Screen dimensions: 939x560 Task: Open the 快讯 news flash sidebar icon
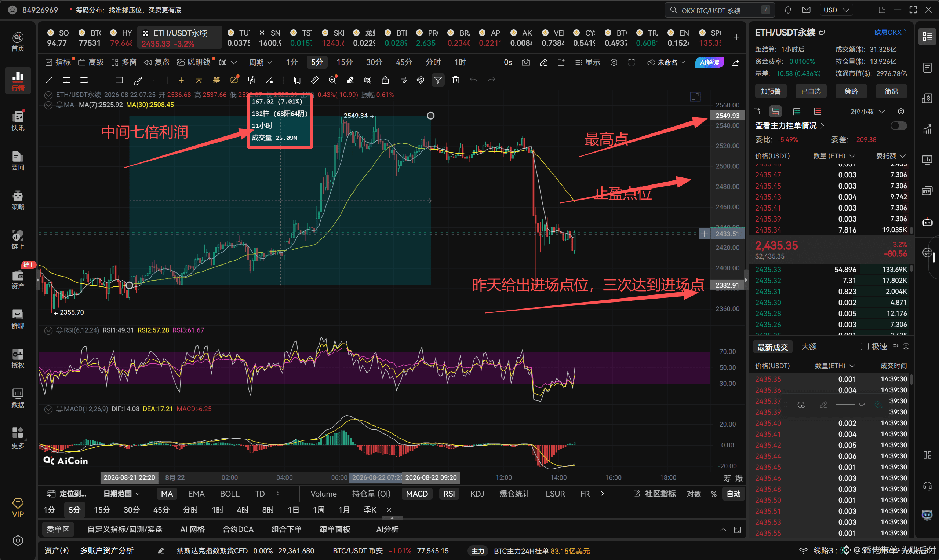point(18,121)
